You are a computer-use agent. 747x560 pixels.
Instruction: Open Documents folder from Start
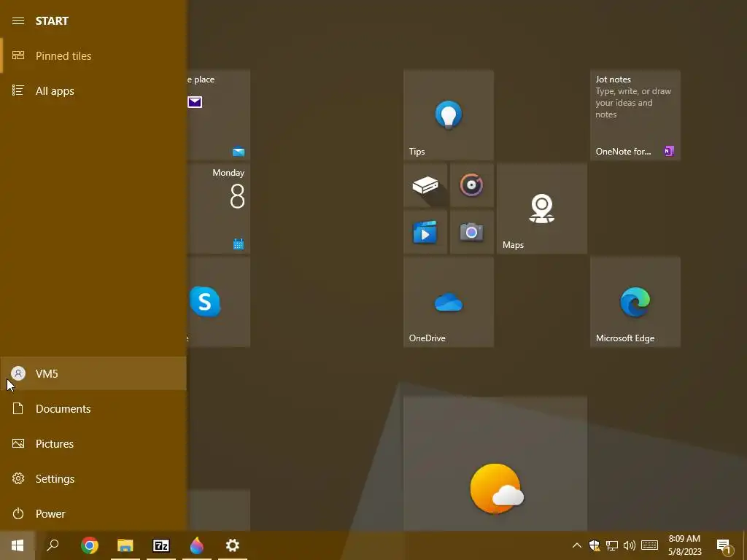[x=93, y=408]
